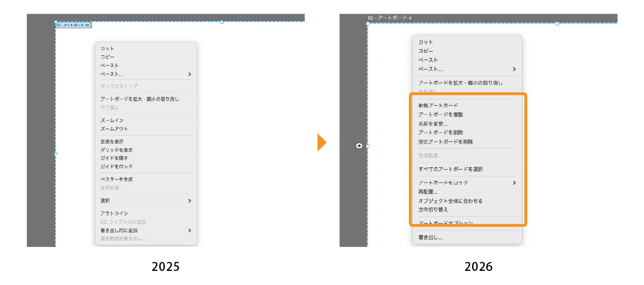
Task: Click Zoom In (ズームイン) in 2025 menu
Action: 112,120
